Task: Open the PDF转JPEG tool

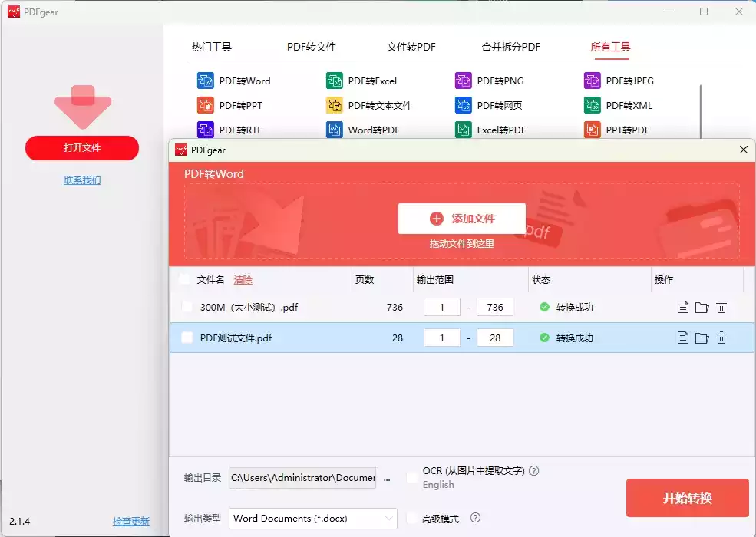Action: [592, 80]
